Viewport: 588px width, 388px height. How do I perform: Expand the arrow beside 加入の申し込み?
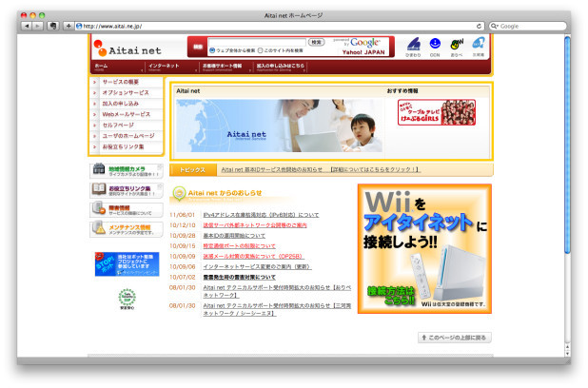coord(94,104)
